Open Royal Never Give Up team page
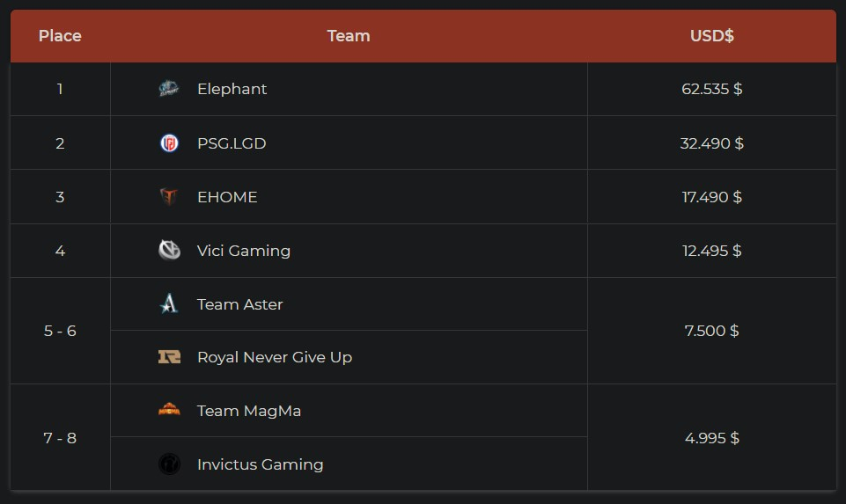Screen dimensions: 846x504 click(x=275, y=357)
